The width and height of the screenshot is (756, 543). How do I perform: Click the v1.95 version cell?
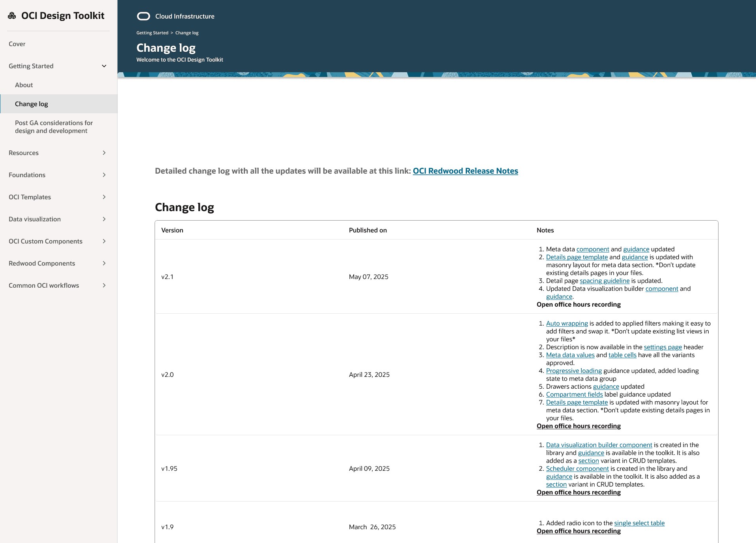point(169,468)
